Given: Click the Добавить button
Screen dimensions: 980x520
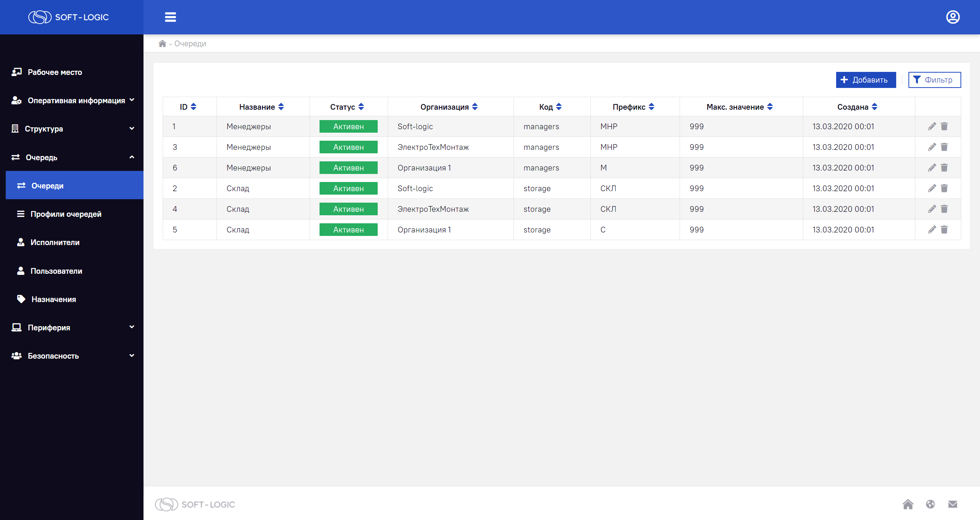Looking at the screenshot, I should click(866, 80).
